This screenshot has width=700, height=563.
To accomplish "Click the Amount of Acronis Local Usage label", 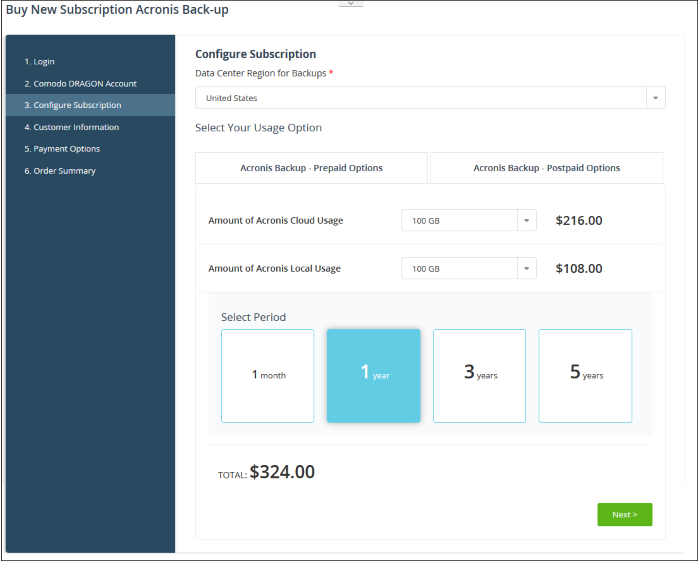I will coord(274,268).
